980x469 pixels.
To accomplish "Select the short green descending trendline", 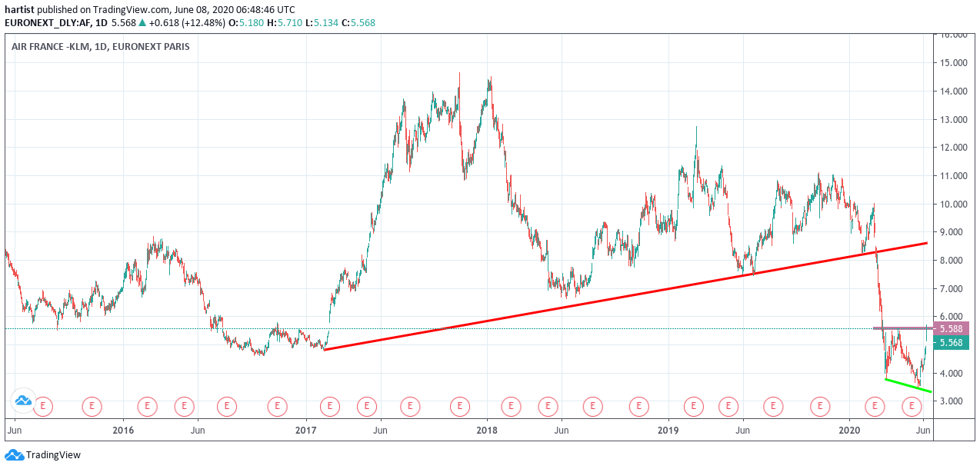I will pos(908,385).
